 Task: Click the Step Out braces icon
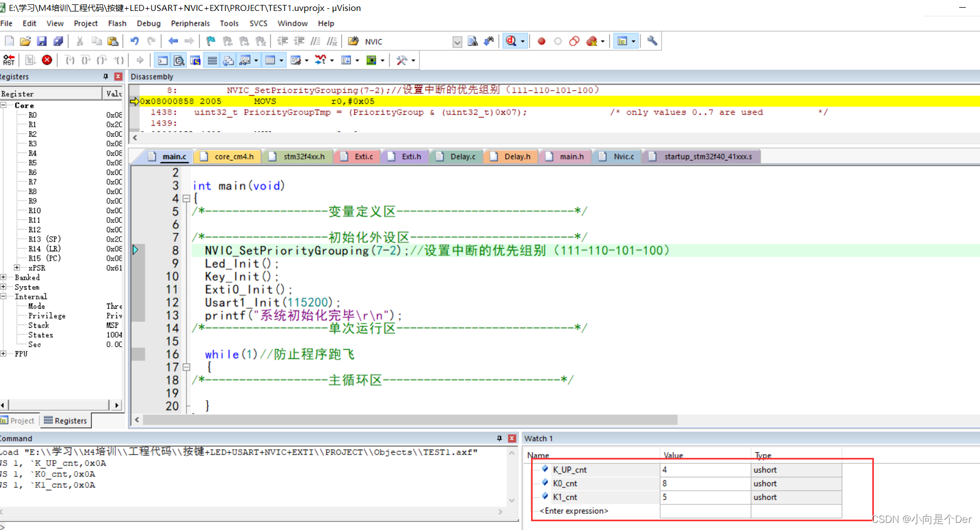click(102, 60)
